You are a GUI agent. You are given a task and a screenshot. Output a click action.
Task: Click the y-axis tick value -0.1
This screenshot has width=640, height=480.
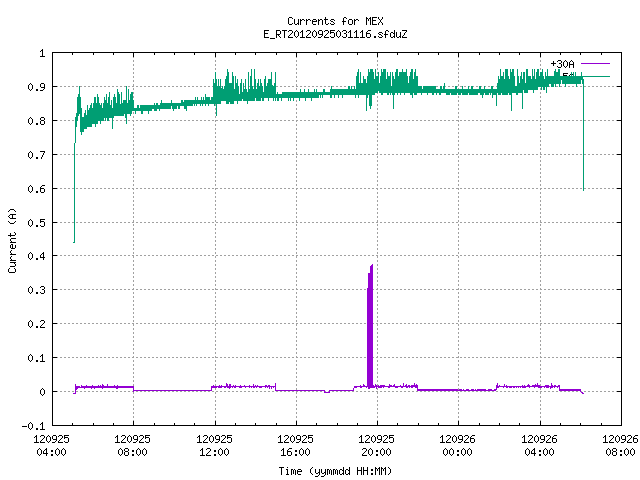33,426
